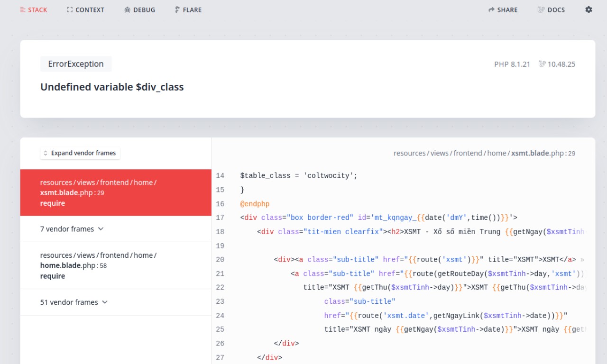This screenshot has height=364, width=607.
Task: Open the Stack tab
Action: tap(34, 9)
